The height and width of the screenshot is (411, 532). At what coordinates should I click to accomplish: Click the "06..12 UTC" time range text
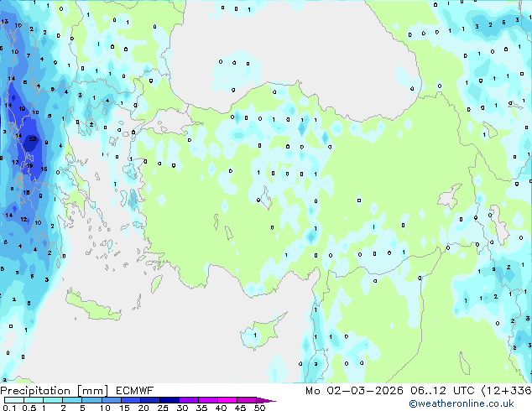tap(442, 391)
